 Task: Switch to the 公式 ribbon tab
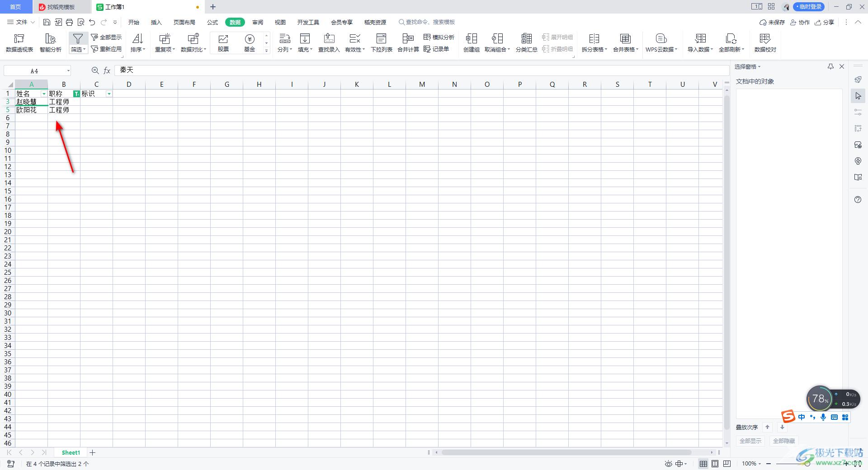(212, 22)
